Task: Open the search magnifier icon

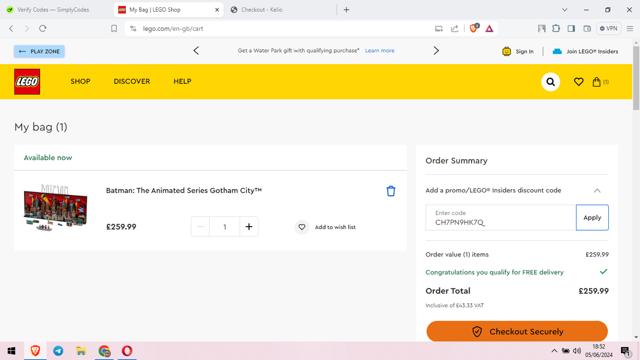Action: pyautogui.click(x=551, y=82)
